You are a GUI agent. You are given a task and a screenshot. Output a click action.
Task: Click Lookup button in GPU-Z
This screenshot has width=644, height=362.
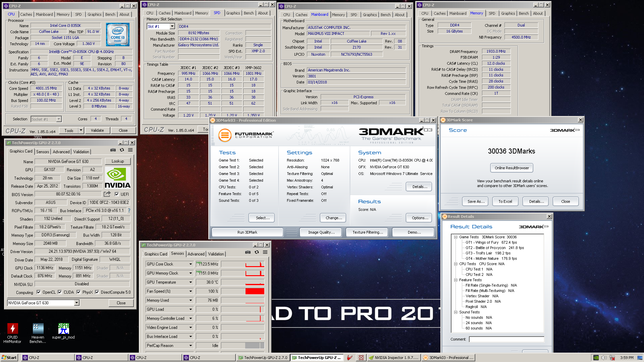[118, 161]
